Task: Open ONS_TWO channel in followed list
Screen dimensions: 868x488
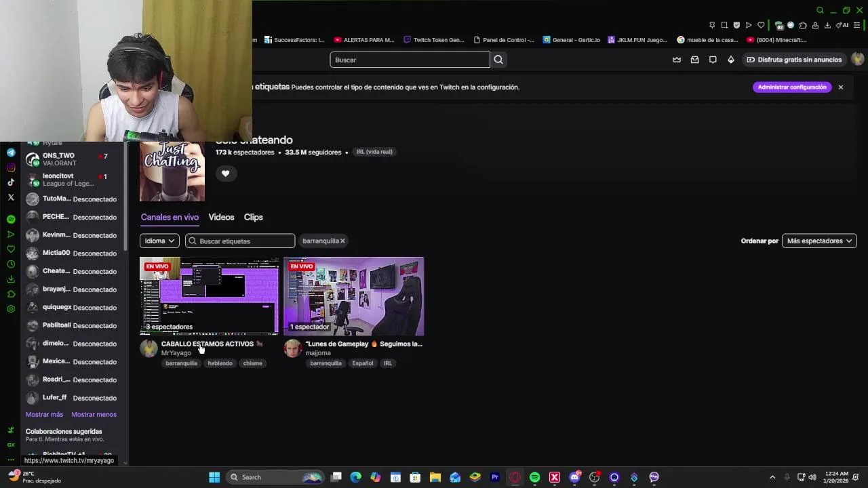Action: 73,159
